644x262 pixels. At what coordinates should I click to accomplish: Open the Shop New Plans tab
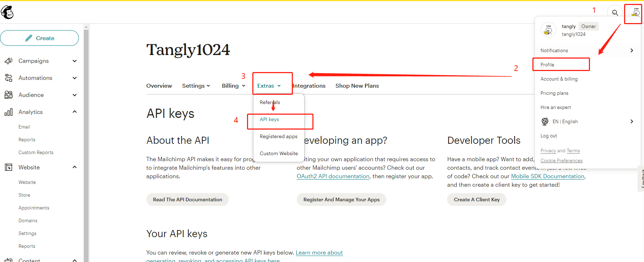click(357, 86)
